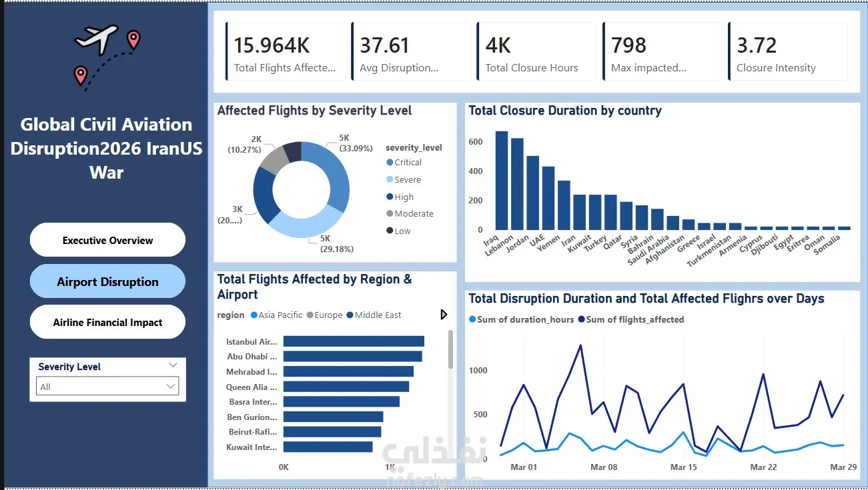Select the Airport Disruption button

tap(107, 281)
